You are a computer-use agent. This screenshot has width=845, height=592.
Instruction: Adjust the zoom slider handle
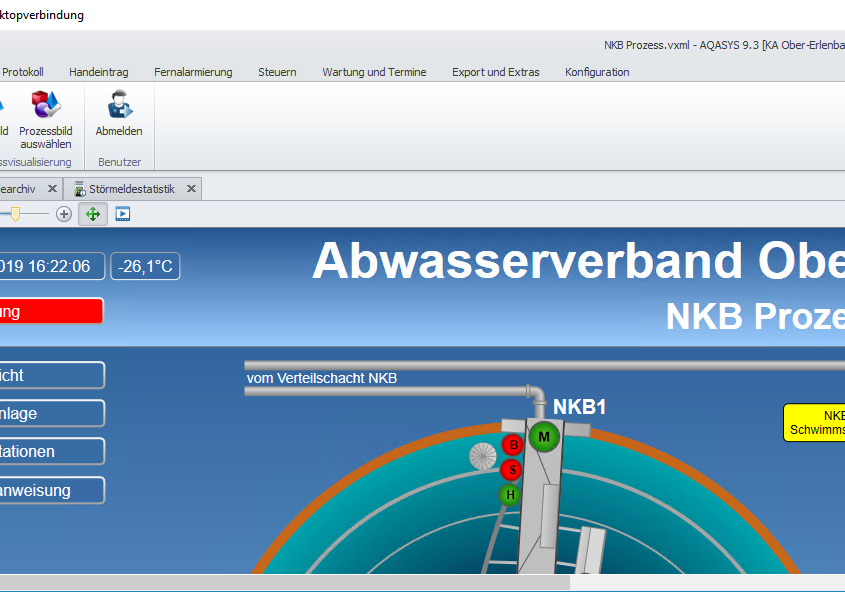click(x=15, y=214)
